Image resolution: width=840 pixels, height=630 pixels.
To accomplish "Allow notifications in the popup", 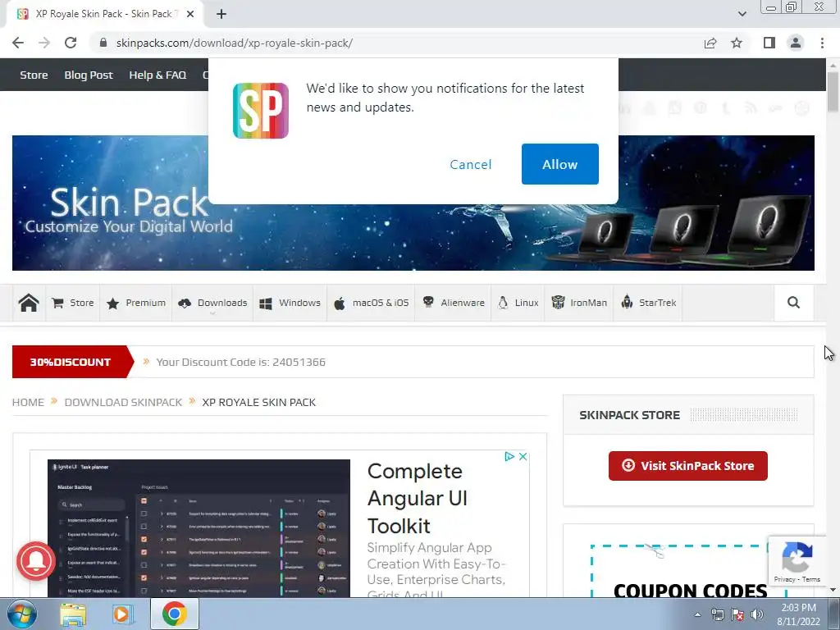I will (x=559, y=164).
